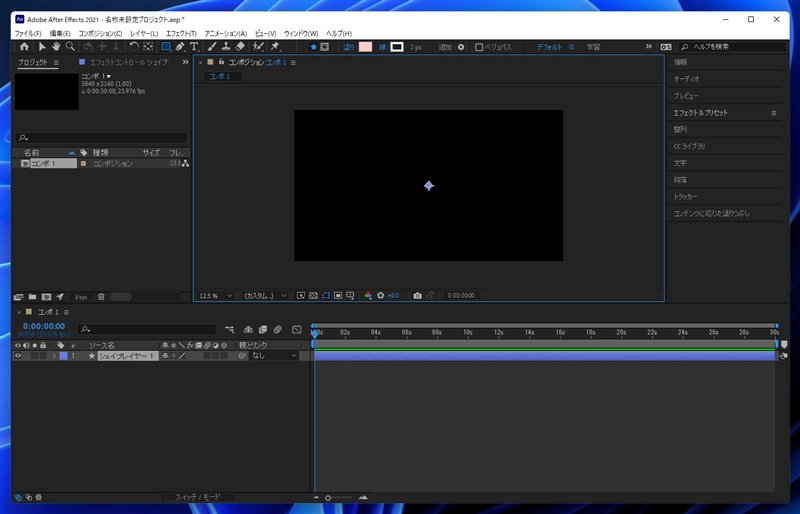Open the (カスタム...) resolution dropdown

(x=265, y=296)
